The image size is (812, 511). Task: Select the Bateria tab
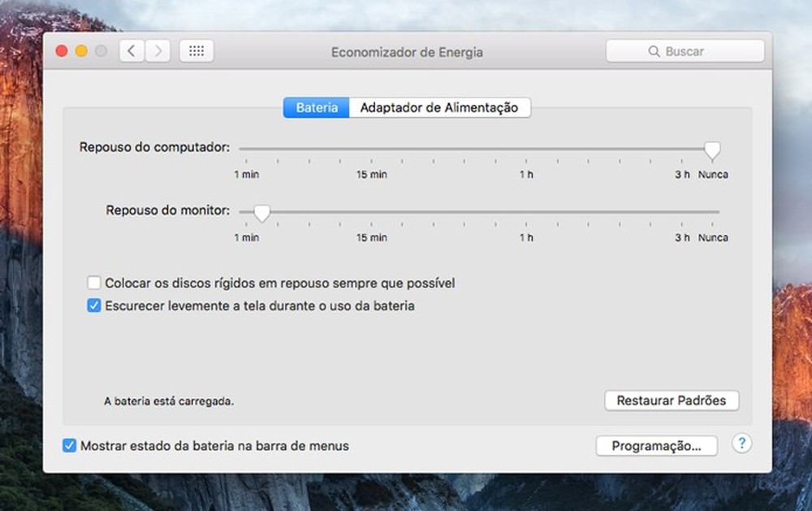[x=316, y=106]
